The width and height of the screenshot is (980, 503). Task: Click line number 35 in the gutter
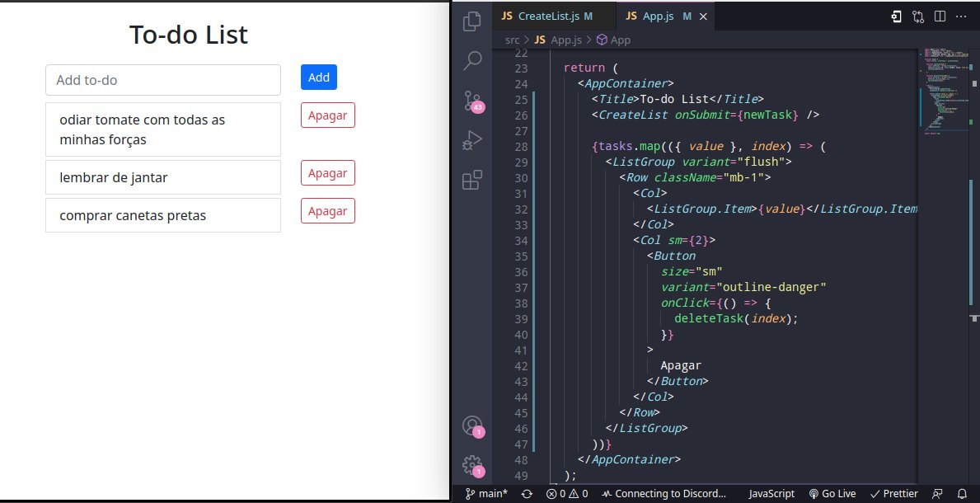pyautogui.click(x=521, y=256)
